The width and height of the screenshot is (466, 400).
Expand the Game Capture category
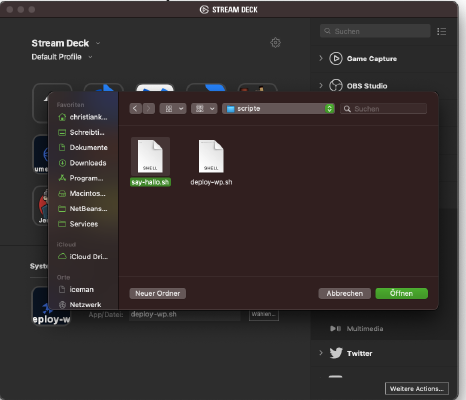[x=321, y=58]
